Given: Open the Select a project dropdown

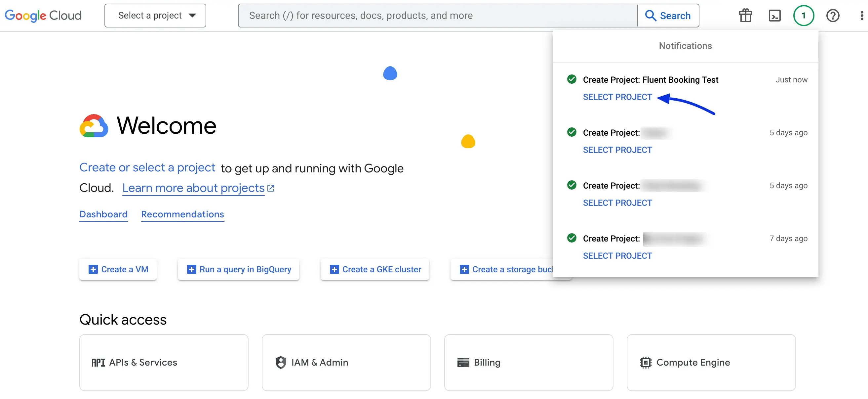Looking at the screenshot, I should pyautogui.click(x=155, y=16).
